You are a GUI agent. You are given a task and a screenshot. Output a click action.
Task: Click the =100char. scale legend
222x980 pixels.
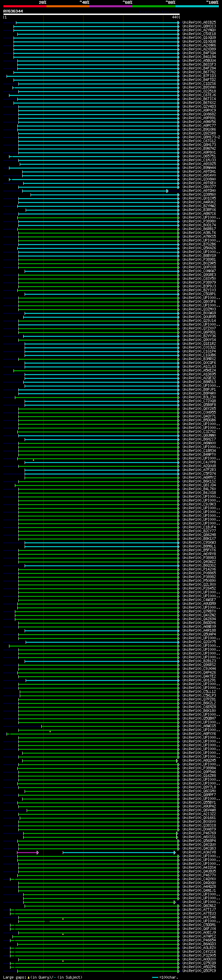coord(165,977)
